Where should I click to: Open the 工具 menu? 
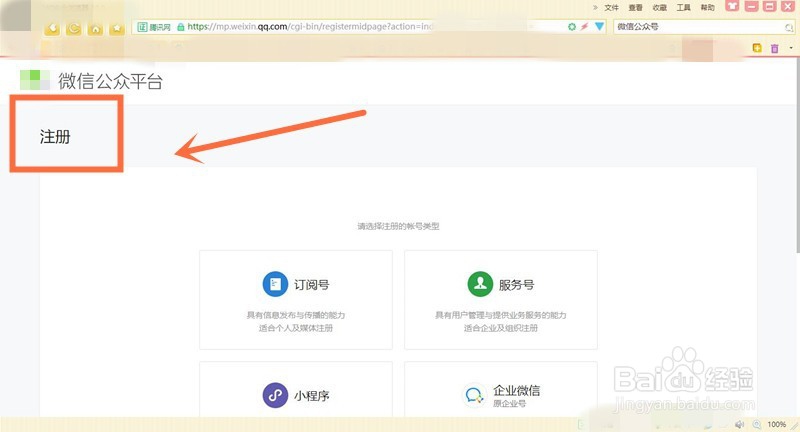click(x=683, y=8)
